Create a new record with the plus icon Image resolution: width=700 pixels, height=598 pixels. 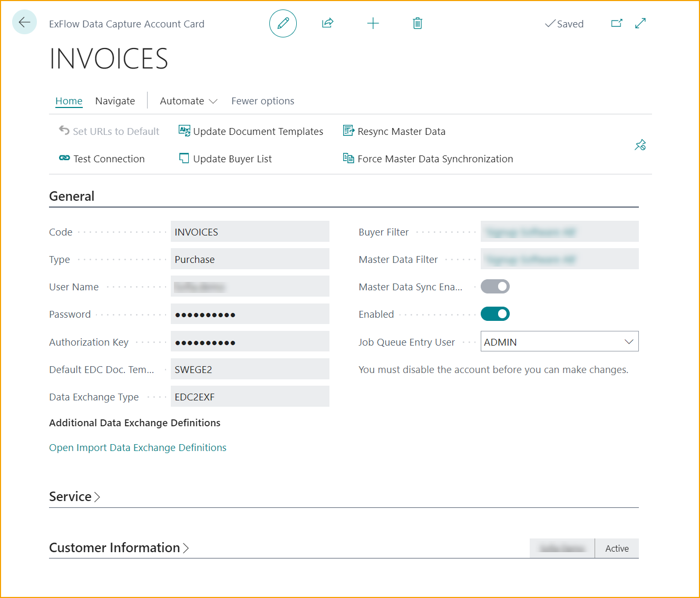(x=373, y=23)
